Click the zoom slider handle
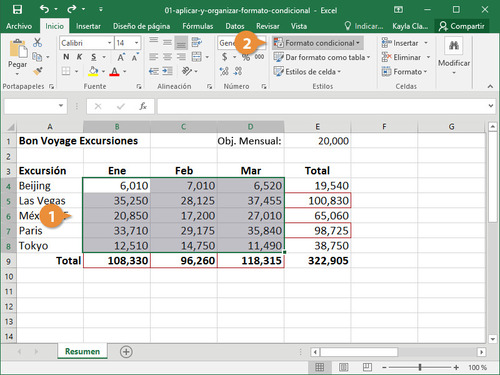Viewport: 500px width, 375px height. [420, 367]
